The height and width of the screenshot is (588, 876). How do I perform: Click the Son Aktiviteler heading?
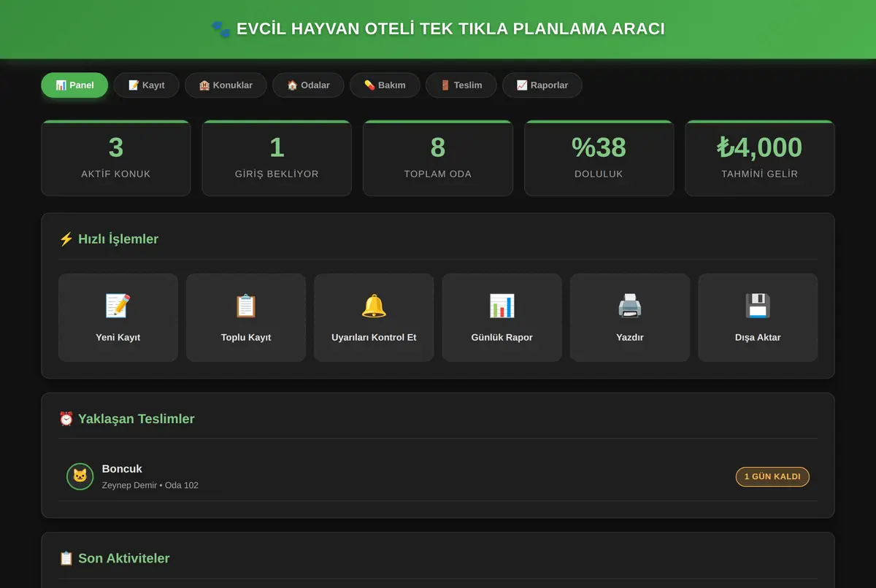pyautogui.click(x=114, y=558)
